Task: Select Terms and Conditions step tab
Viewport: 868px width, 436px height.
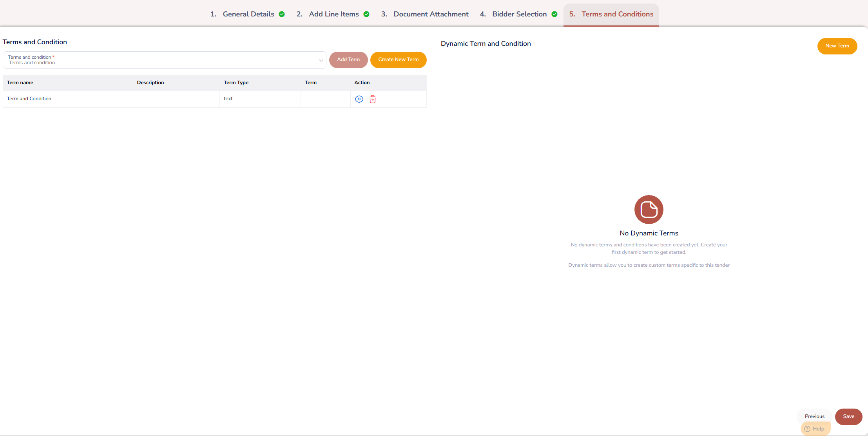Action: tap(617, 14)
